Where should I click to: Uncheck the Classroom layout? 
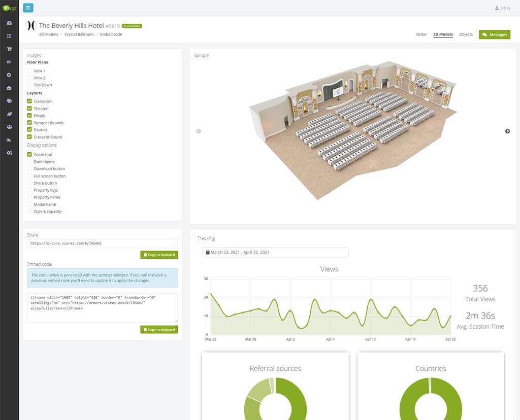point(29,101)
